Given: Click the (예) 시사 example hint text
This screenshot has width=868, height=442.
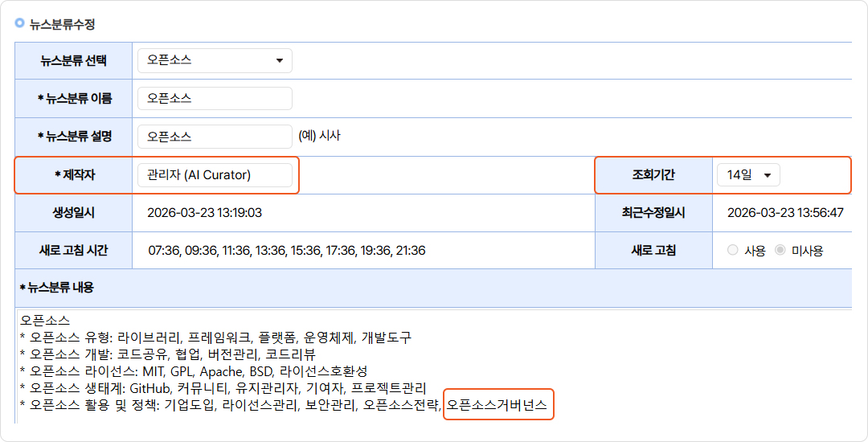Looking at the screenshot, I should (x=319, y=136).
